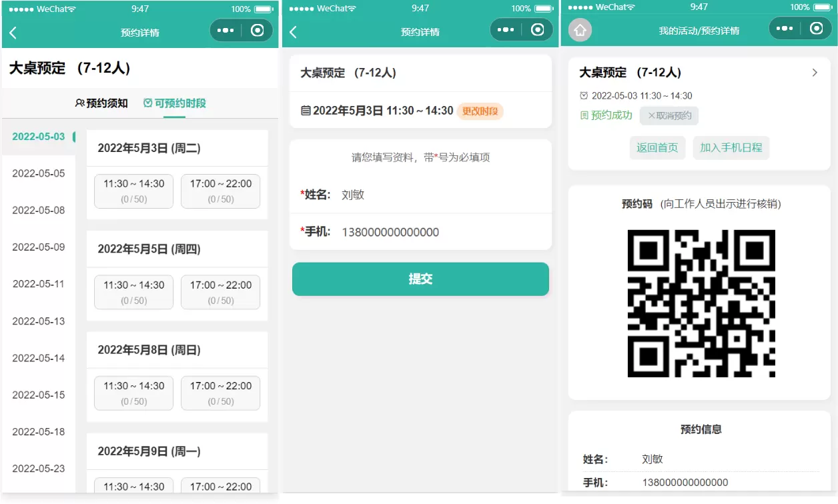This screenshot has height=504, width=838.
Task: Select date 2022-05-05 in sidebar
Action: pos(39,173)
